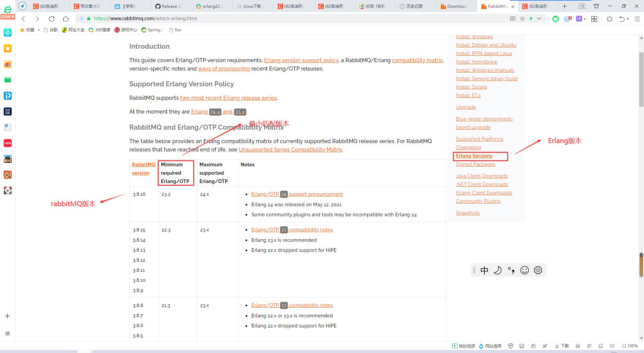
Task: Click the purple translate extension icon
Action: coord(579,19)
